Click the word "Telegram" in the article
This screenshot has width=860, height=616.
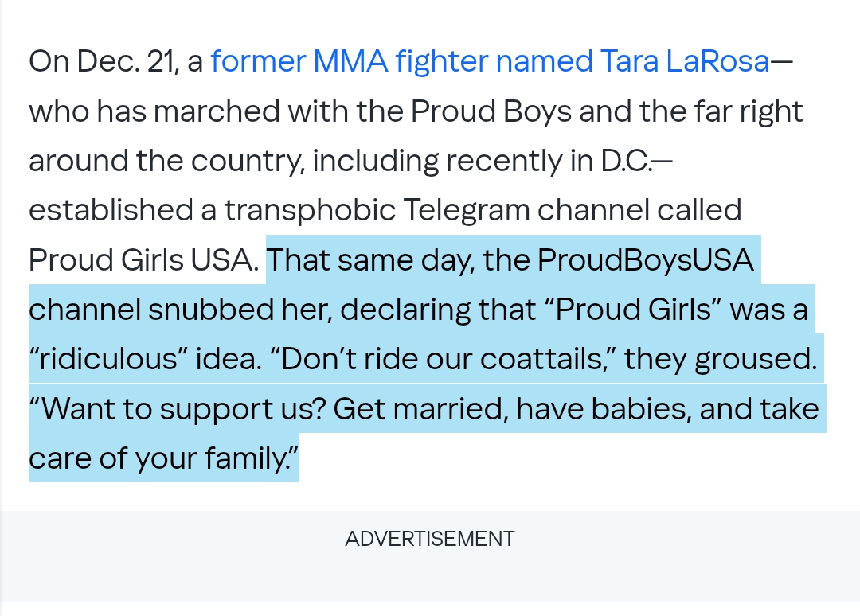tap(465, 210)
